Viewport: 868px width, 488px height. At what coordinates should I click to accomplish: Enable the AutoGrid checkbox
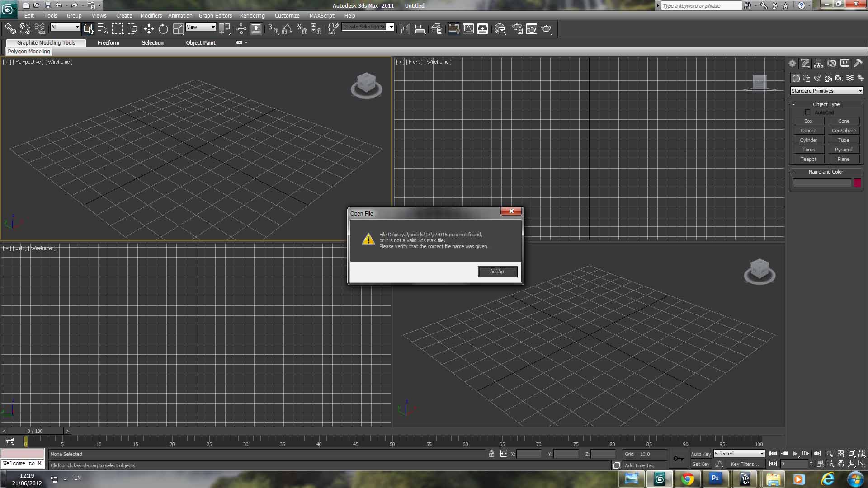(807, 113)
